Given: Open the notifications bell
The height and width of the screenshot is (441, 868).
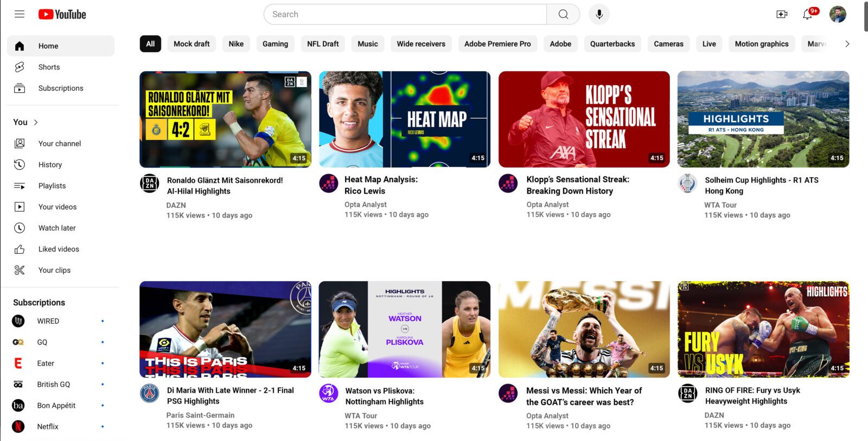Looking at the screenshot, I should tap(808, 14).
